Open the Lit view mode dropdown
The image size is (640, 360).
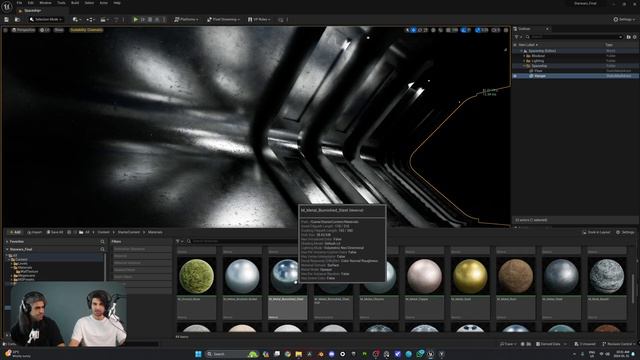point(45,30)
